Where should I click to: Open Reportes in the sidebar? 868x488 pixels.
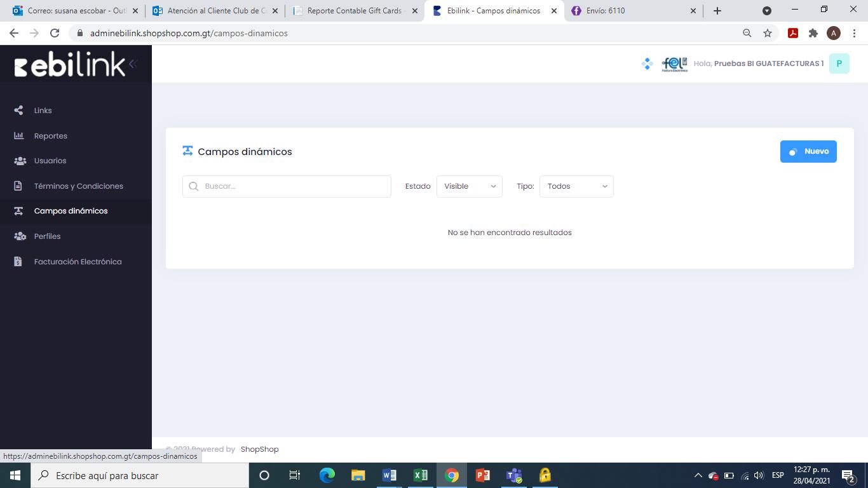tap(51, 135)
